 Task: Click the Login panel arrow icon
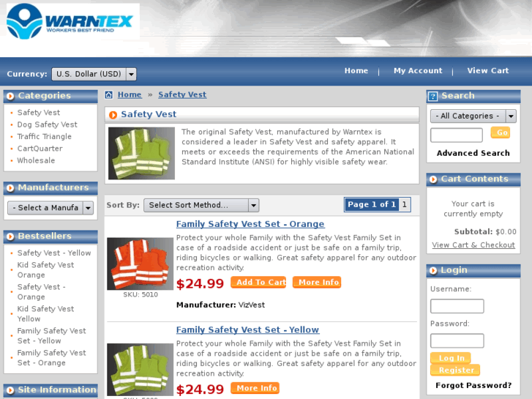coord(433,270)
